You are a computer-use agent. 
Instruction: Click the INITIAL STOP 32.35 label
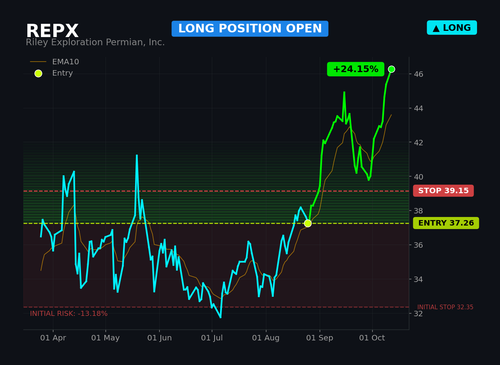[445, 307]
